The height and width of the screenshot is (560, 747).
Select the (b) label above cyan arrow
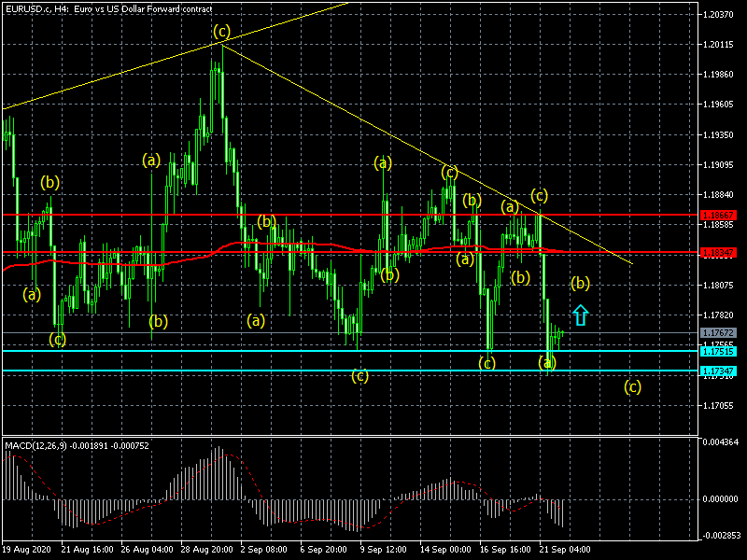(580, 282)
